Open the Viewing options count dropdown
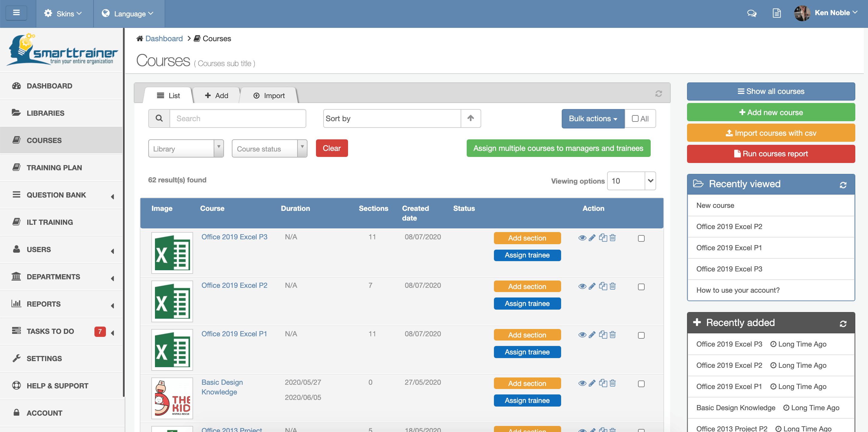 click(x=631, y=181)
